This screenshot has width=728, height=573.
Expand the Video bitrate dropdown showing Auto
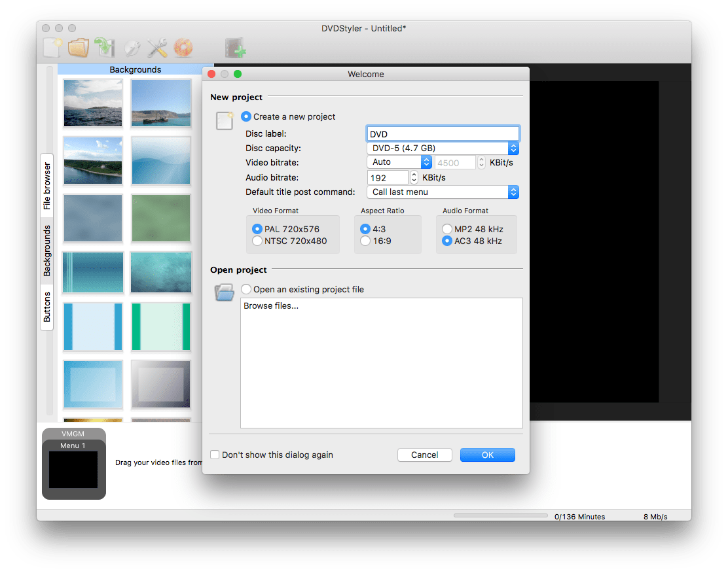tap(426, 162)
